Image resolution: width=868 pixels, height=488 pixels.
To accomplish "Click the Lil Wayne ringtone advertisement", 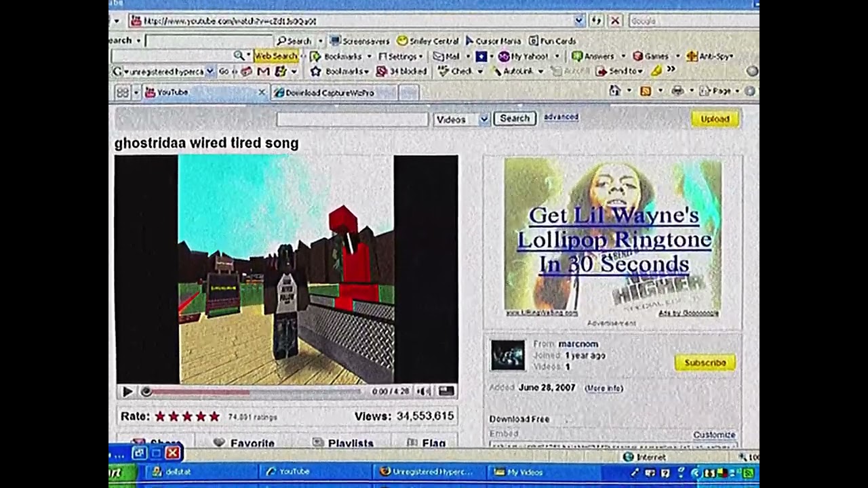I will [x=613, y=238].
